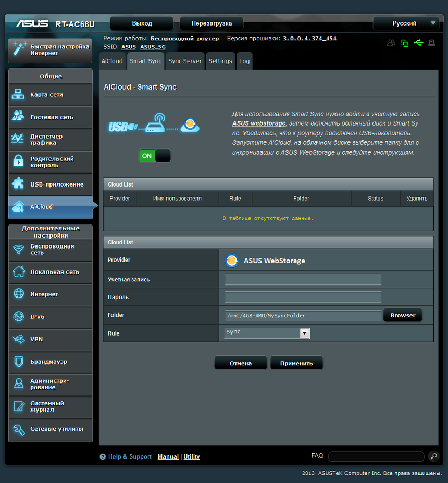The width and height of the screenshot is (448, 483).
Task: Click the FAQ search magnifier icon
Action: [x=433, y=456]
